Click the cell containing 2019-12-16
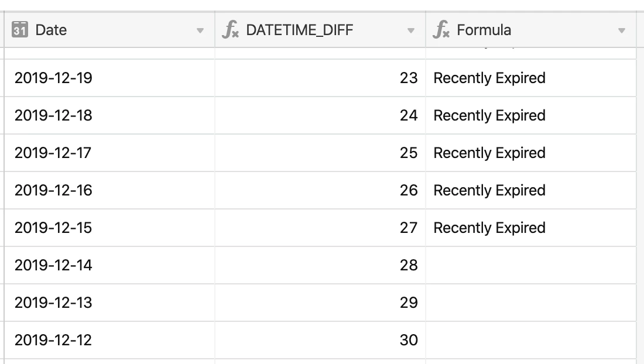Screen dimensions: 644x364 [53, 190]
